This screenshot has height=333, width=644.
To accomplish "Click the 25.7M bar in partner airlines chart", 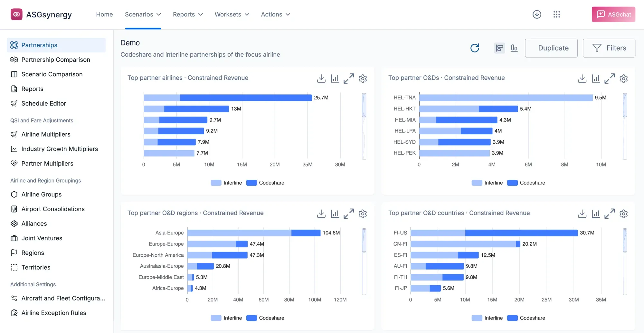I will coord(228,98).
